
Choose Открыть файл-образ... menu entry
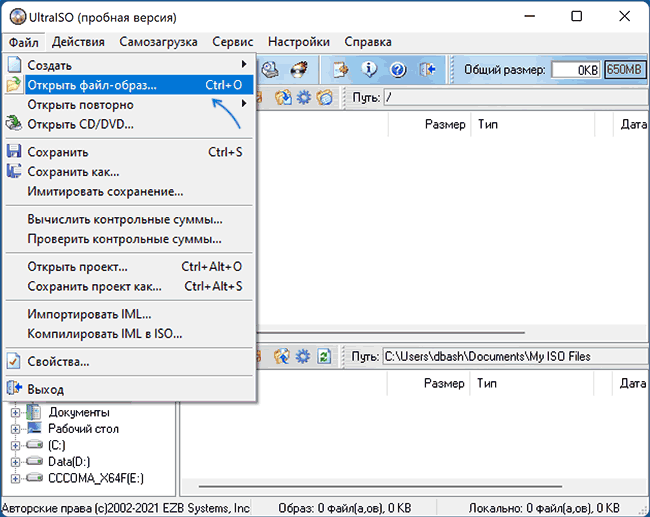click(x=129, y=85)
